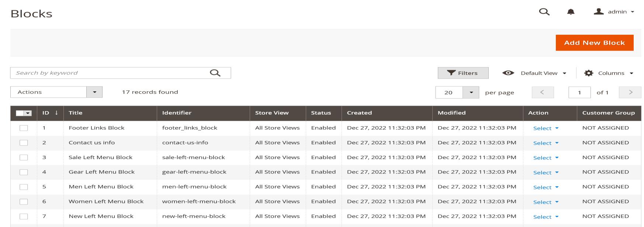Click the magnifying glass search icon in header
Image resolution: width=644 pixels, height=227 pixels.
point(544,12)
